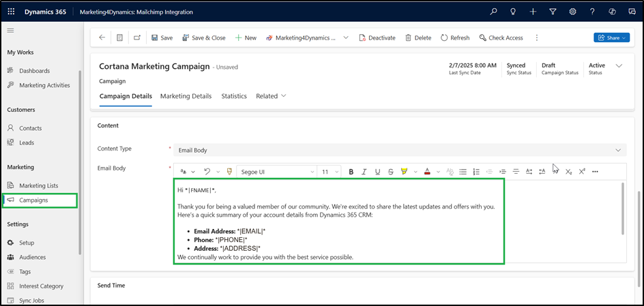This screenshot has height=306, width=644.
Task: Switch to Marketing Details tab
Action: point(186,96)
